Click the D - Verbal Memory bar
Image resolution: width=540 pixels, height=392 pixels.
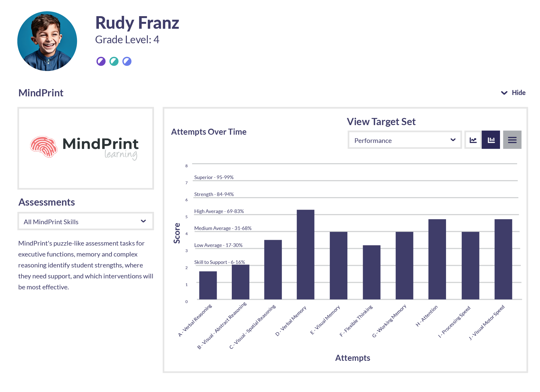coord(305,254)
